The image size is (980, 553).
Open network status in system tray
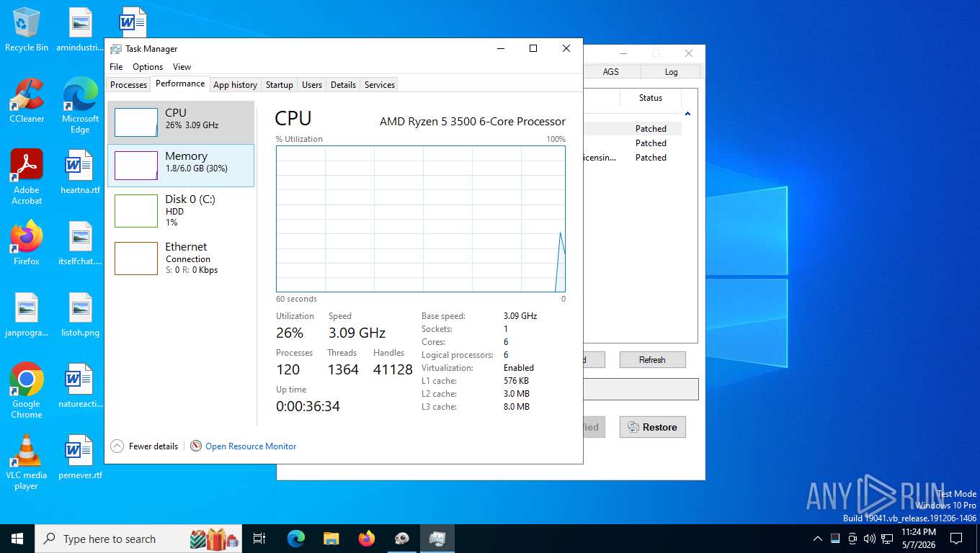coord(886,539)
